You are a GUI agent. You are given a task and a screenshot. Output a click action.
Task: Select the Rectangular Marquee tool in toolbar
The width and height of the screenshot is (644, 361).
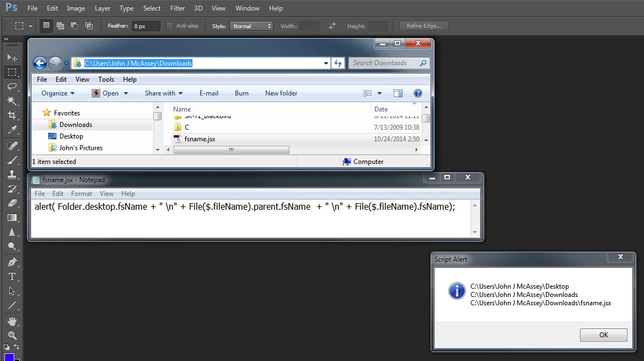point(12,72)
